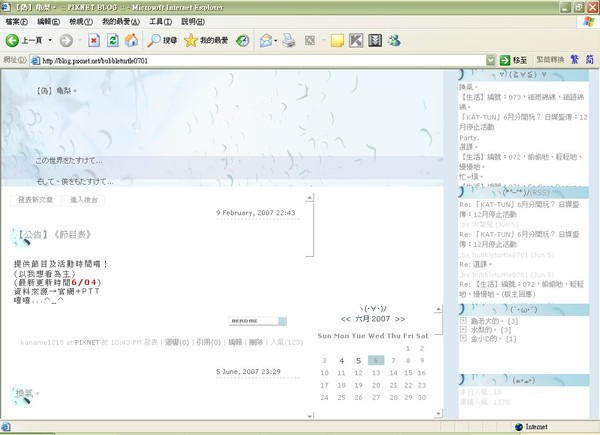Expand the 金小D的 [1] category
Screen dimensions: 600x435
(x=463, y=338)
